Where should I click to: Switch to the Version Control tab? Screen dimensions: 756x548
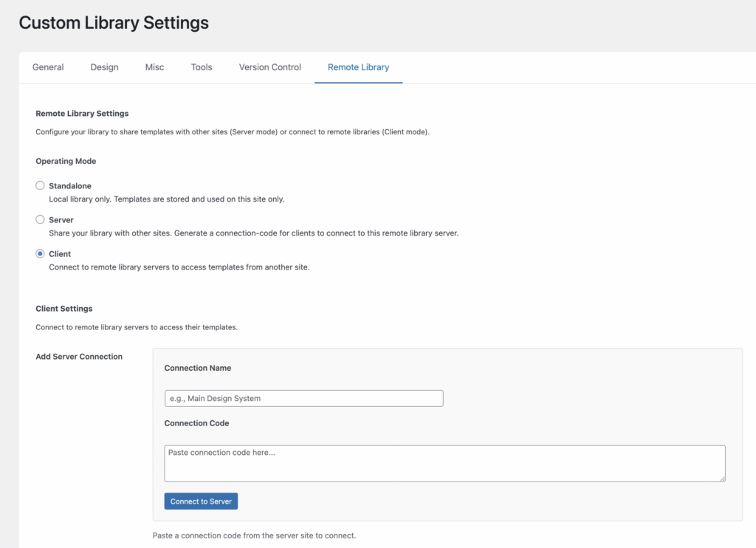(x=269, y=67)
